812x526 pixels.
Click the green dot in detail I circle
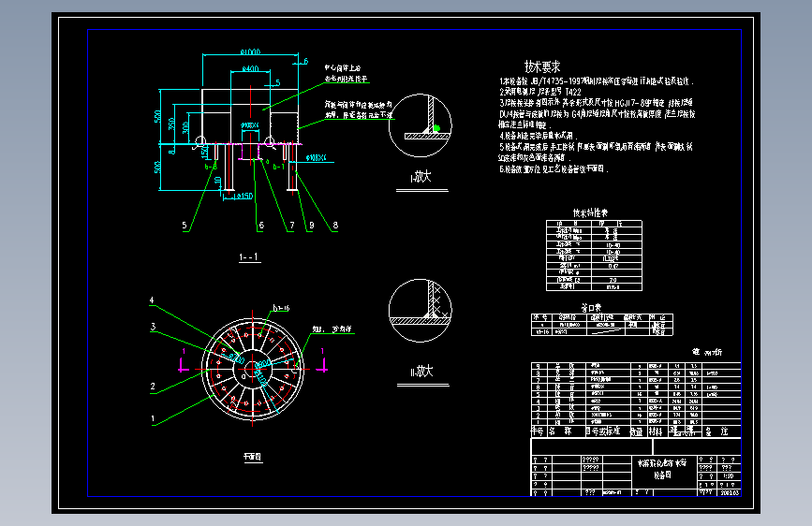[x=436, y=128]
